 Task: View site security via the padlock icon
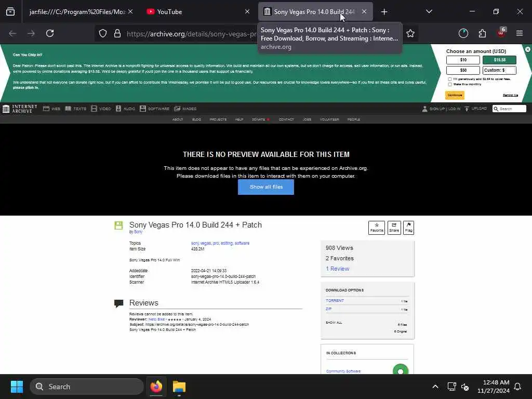point(117,33)
